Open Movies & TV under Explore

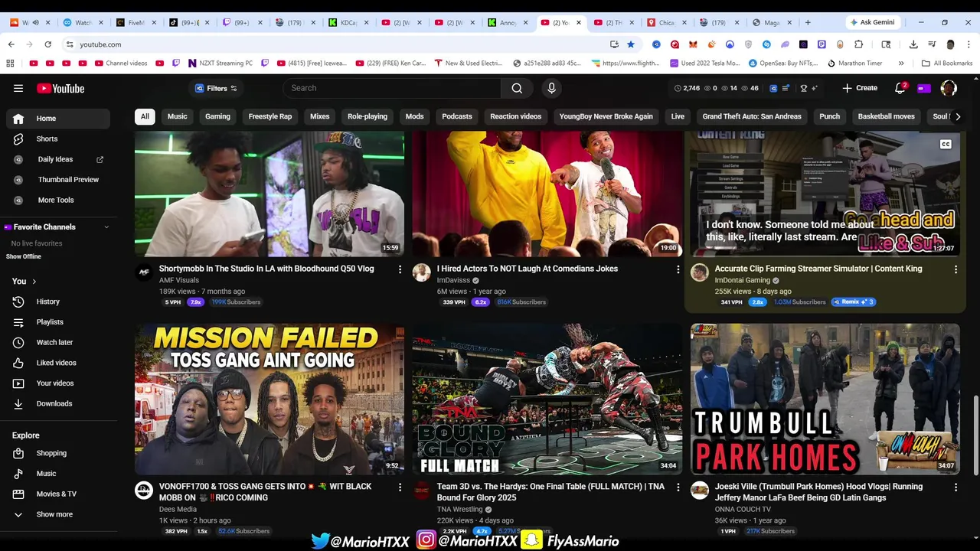coord(58,494)
